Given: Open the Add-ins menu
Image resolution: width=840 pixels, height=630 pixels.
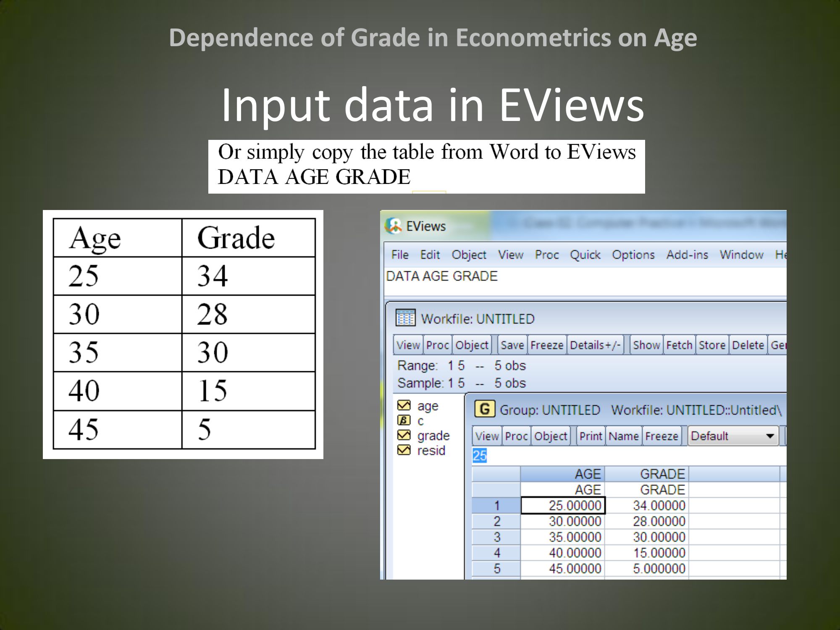Looking at the screenshot, I should [x=687, y=255].
